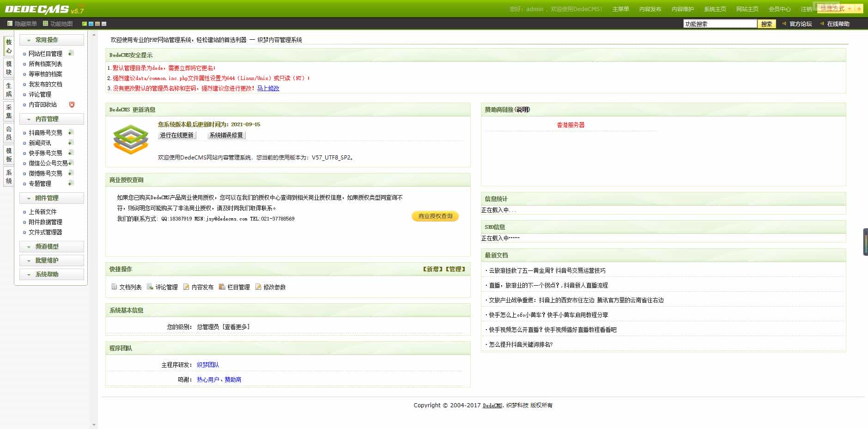Switch to the 采集 side tab
868x429 pixels.
9,111
